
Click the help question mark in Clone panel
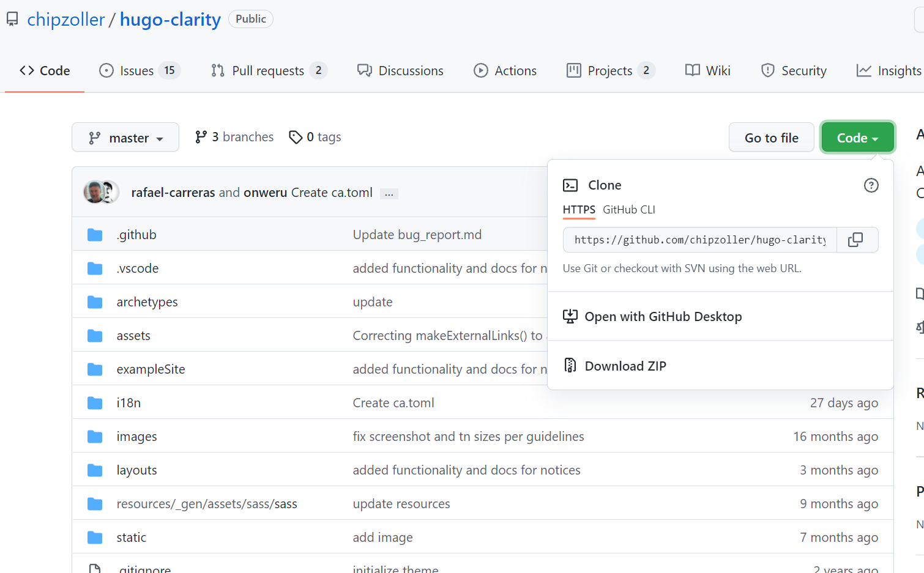click(871, 185)
